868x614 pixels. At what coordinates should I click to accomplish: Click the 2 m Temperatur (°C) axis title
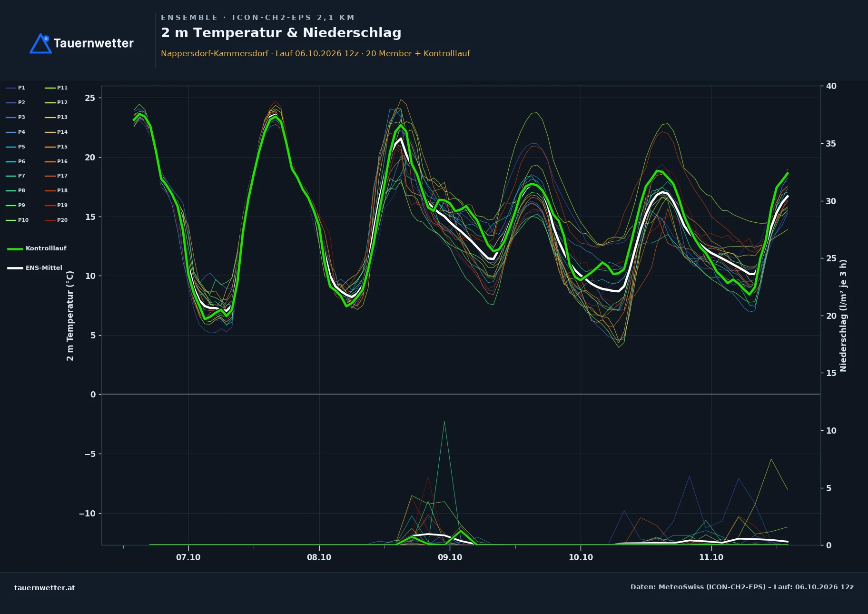(70, 316)
